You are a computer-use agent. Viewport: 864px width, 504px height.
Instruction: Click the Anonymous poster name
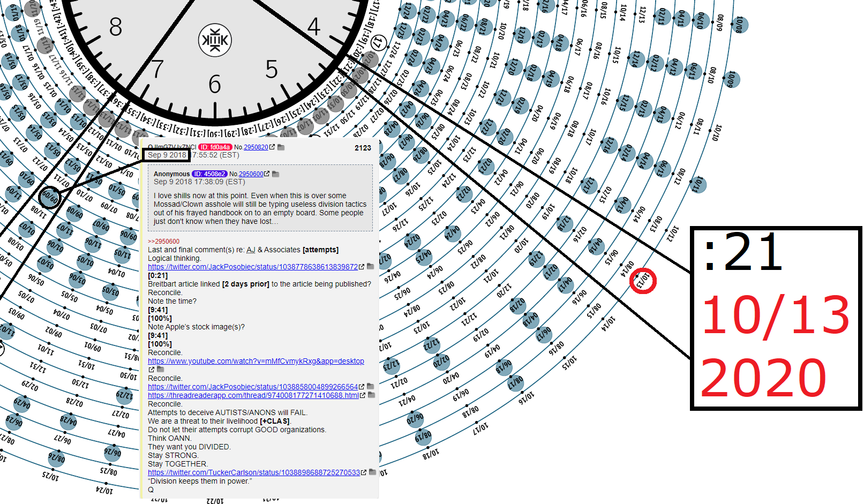[171, 174]
